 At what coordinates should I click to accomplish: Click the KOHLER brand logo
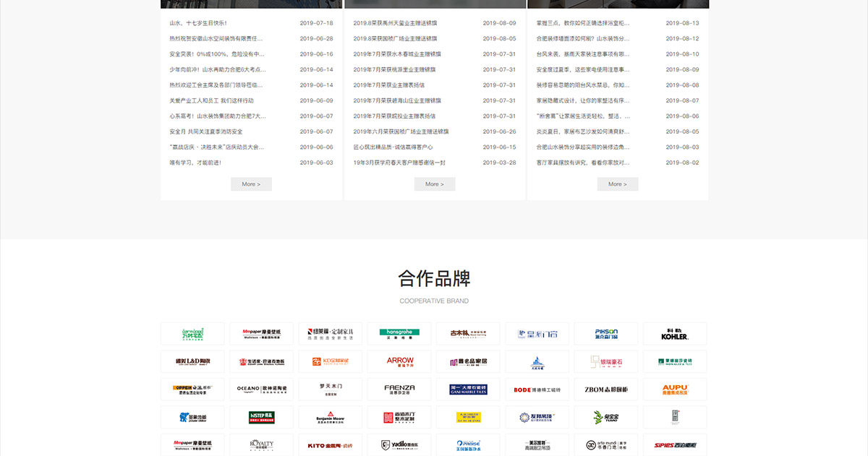point(675,333)
